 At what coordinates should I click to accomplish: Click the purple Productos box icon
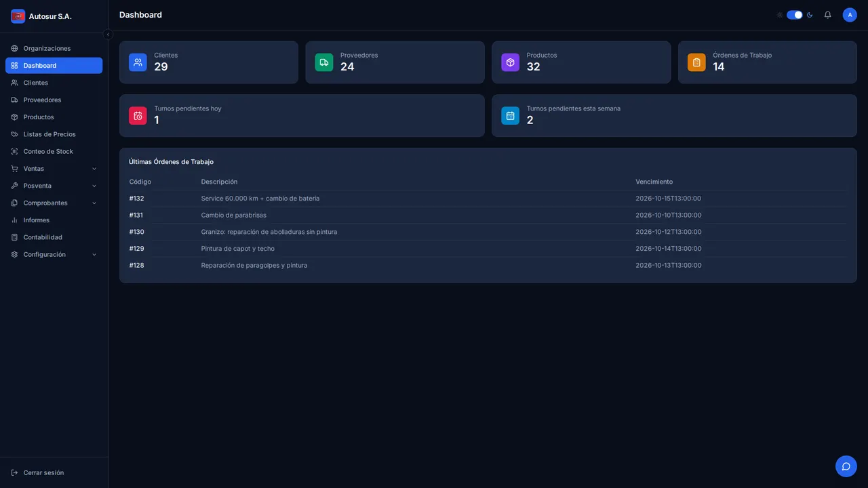coord(510,62)
